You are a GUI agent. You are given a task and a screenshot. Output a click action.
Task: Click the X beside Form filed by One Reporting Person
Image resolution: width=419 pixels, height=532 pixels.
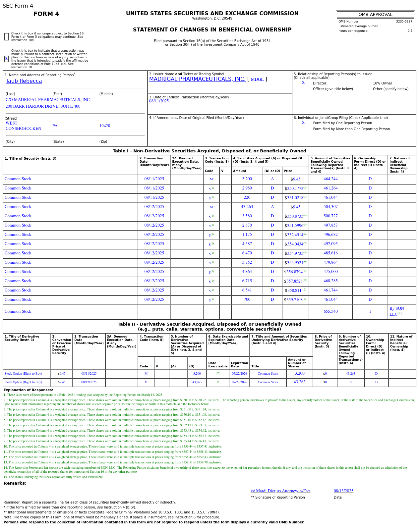click(303, 123)
